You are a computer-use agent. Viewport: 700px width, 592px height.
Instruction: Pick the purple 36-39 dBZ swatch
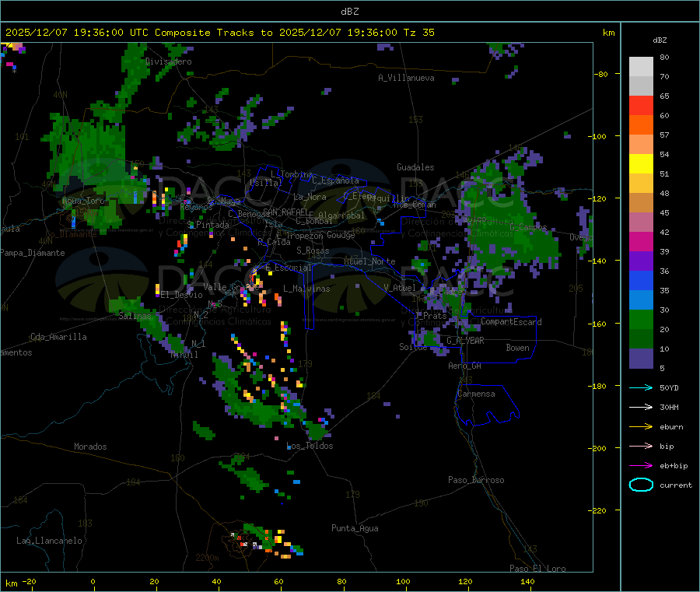tap(641, 261)
